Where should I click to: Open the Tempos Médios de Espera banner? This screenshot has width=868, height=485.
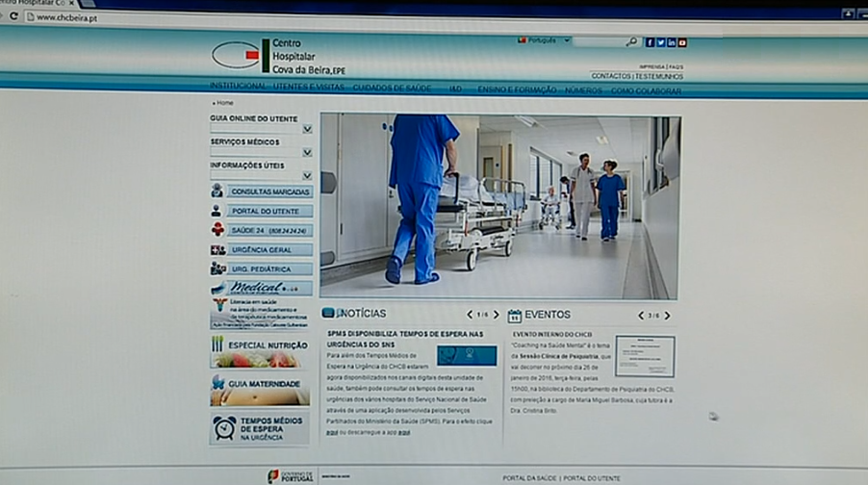tap(260, 428)
